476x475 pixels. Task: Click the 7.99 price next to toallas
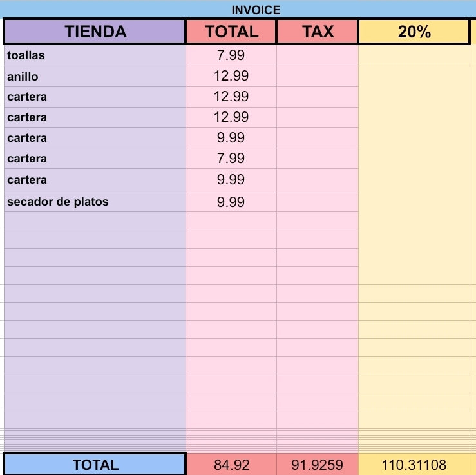coord(231,55)
